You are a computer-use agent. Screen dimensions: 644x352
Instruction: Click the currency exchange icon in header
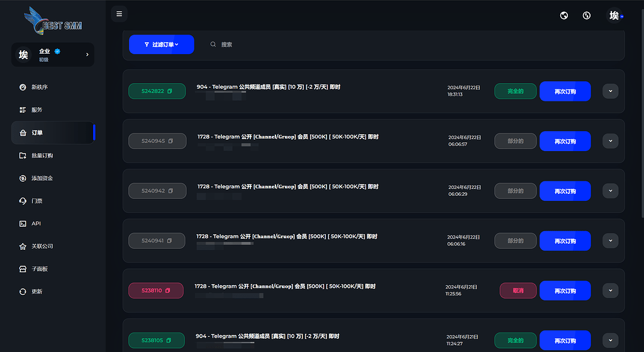[587, 16]
